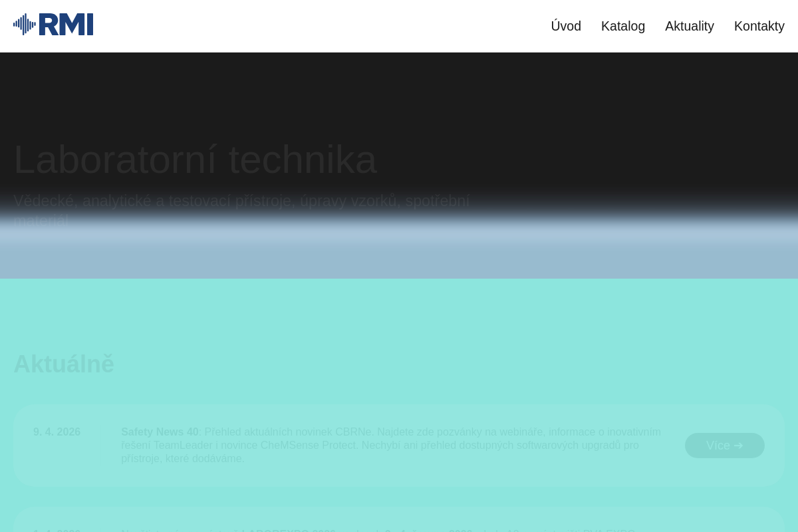The image size is (798, 532).
Task: Click the Aktuálně section heading
Action: click(64, 364)
